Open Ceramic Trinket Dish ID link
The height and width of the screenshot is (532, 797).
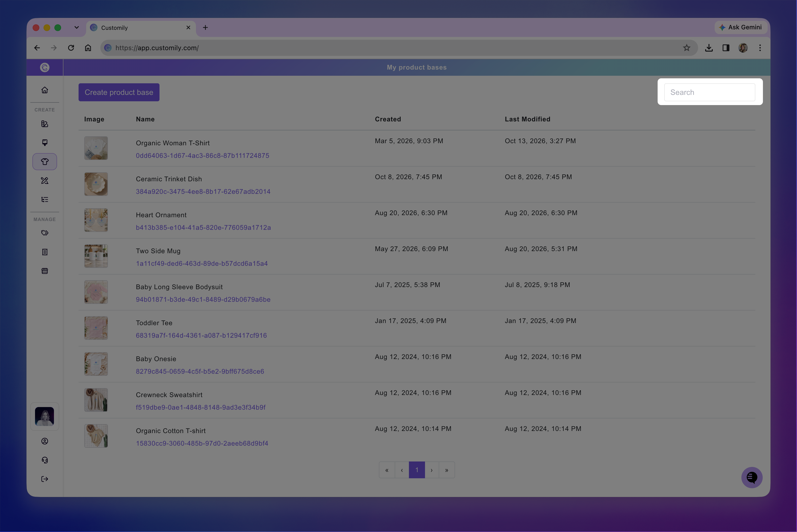[x=203, y=192]
